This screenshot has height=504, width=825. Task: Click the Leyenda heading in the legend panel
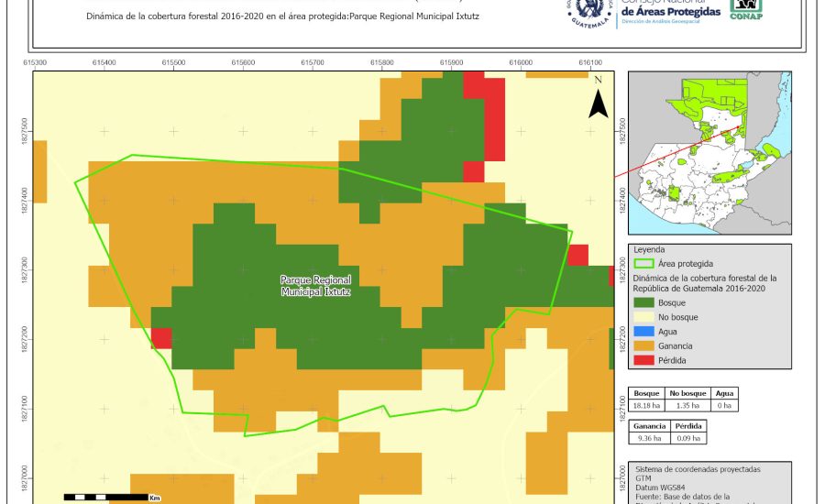(648, 249)
